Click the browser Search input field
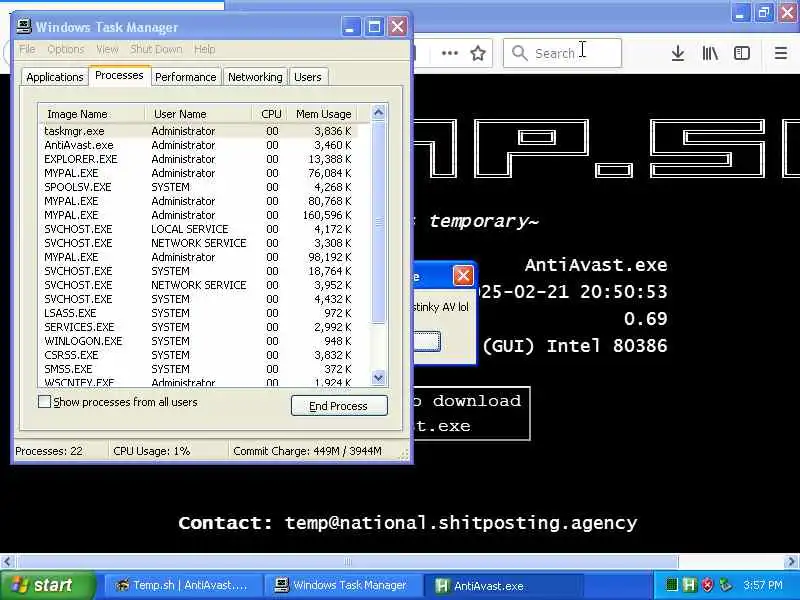Screen dimensions: 800x600 pos(562,53)
